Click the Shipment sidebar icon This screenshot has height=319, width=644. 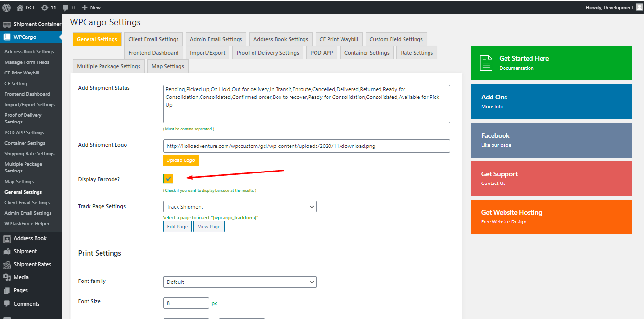coord(7,251)
